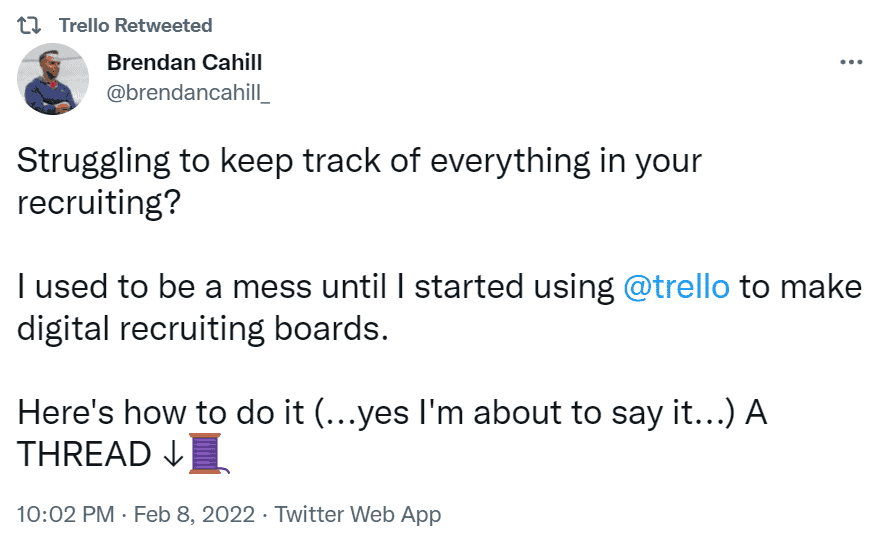Open Brendan Cahill's display name link
The image size is (876, 544).
coord(184,63)
